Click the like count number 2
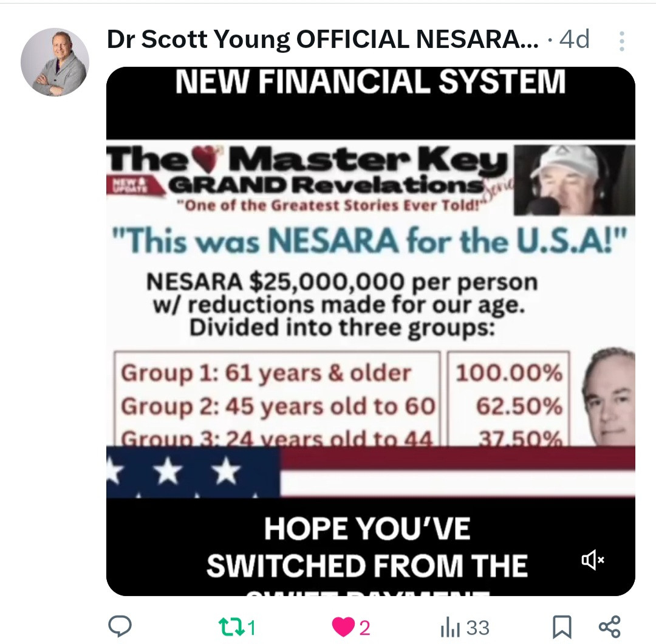The width and height of the screenshot is (656, 644). click(364, 628)
